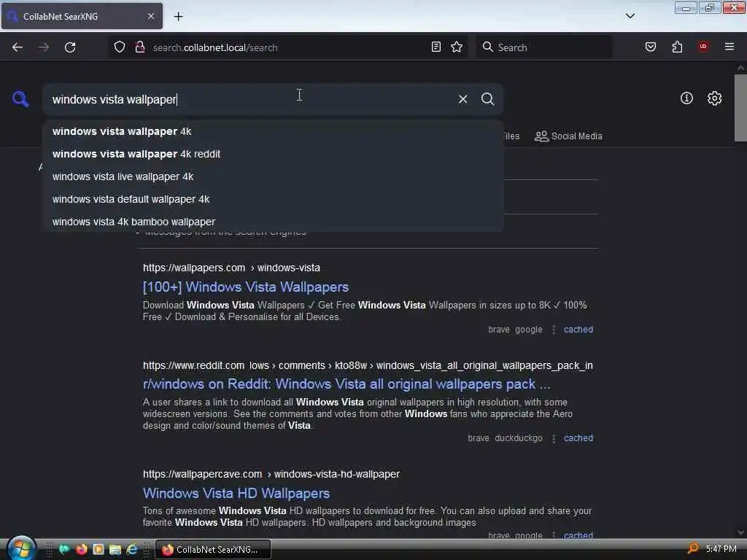Close the CollabNet SearXNG tab
The height and width of the screenshot is (560, 747).
click(151, 16)
